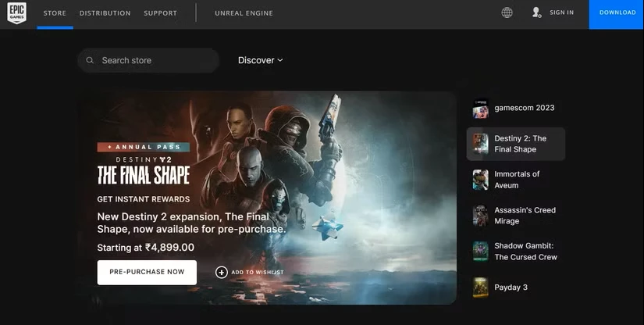Open the Unreal Engine link

[244, 13]
